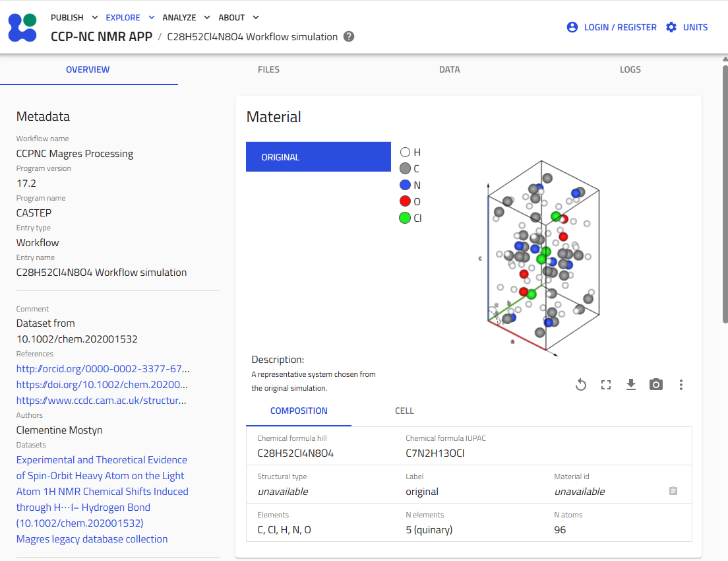Take a screenshot with camera icon
The height and width of the screenshot is (561, 728).
tap(656, 385)
